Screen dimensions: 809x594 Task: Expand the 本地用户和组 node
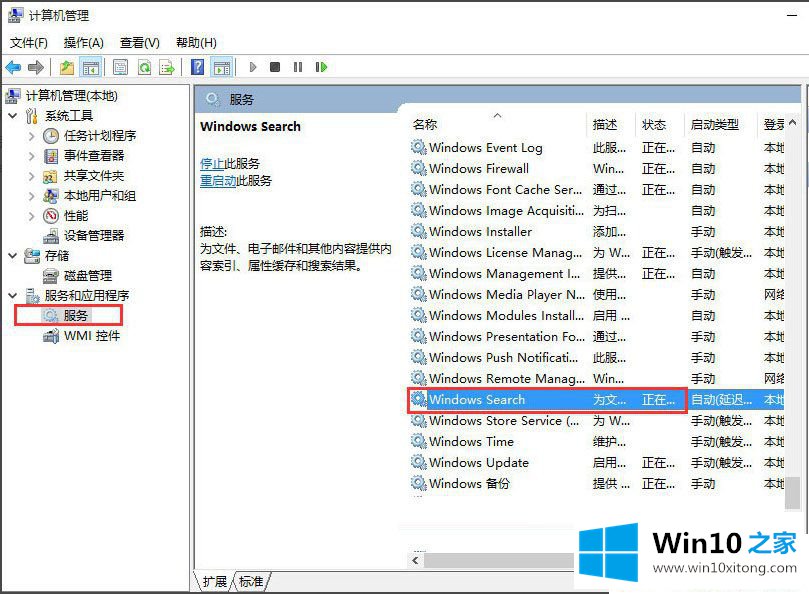31,196
